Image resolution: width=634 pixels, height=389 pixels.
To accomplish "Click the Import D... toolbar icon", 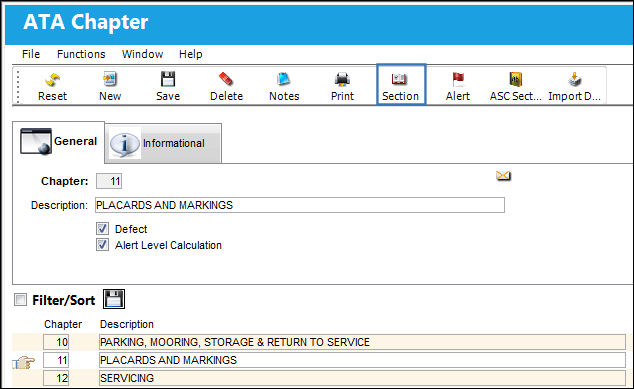I will point(574,80).
